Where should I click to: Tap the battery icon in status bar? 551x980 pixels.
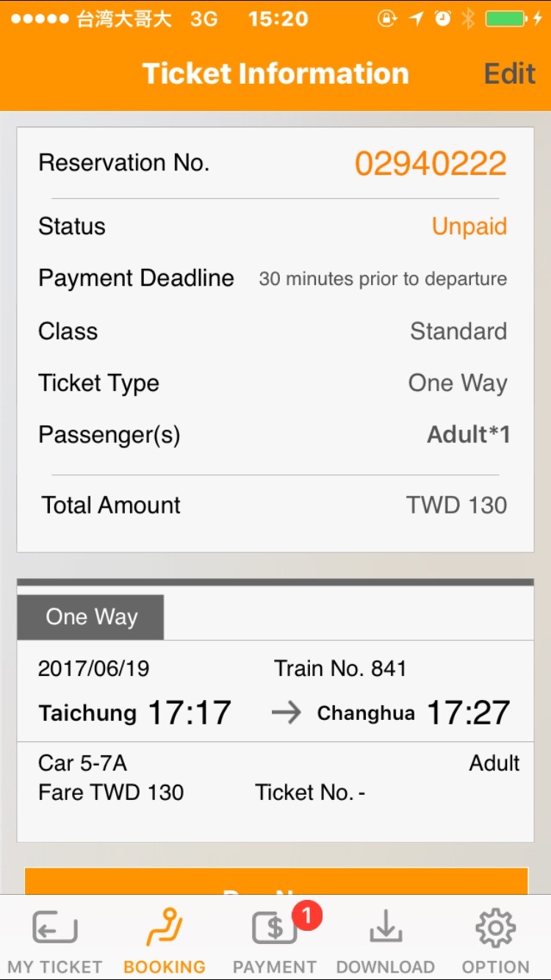point(506,19)
